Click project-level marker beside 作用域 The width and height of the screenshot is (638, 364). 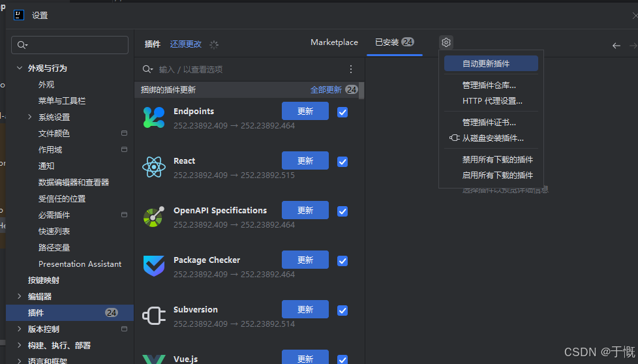pos(124,149)
